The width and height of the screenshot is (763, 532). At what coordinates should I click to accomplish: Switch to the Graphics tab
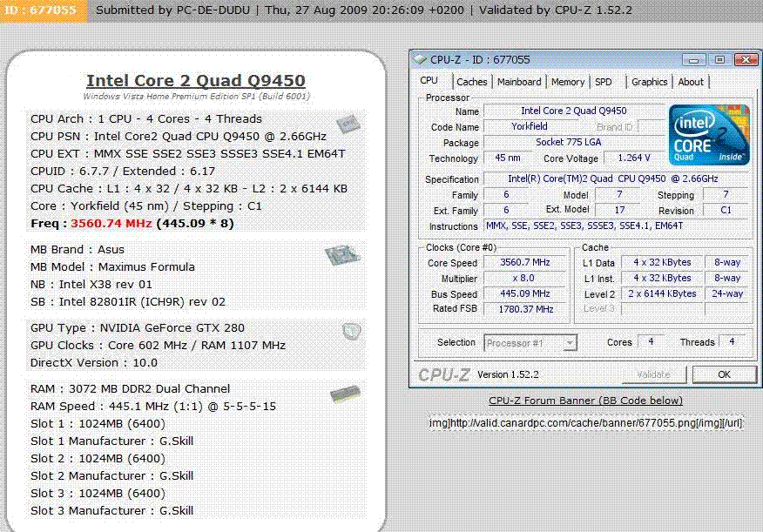coord(649,82)
